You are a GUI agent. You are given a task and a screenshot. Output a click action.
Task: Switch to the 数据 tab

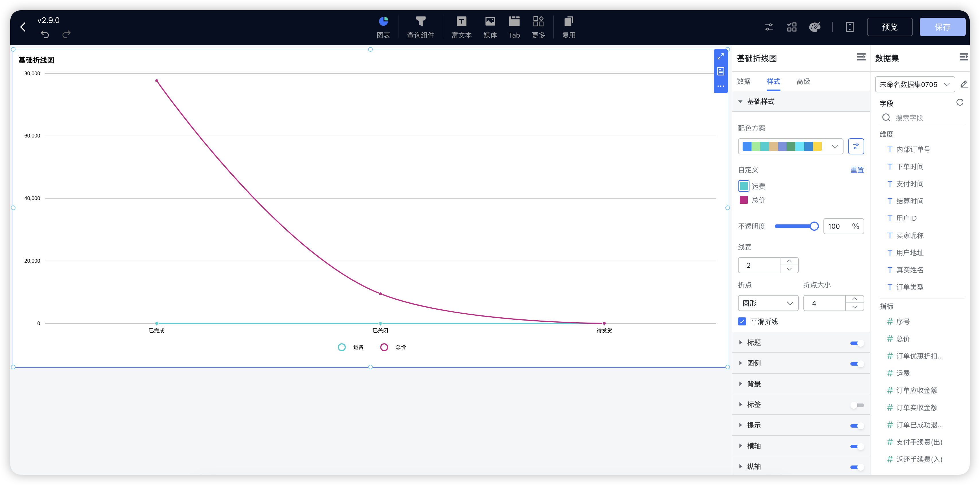[x=743, y=82]
